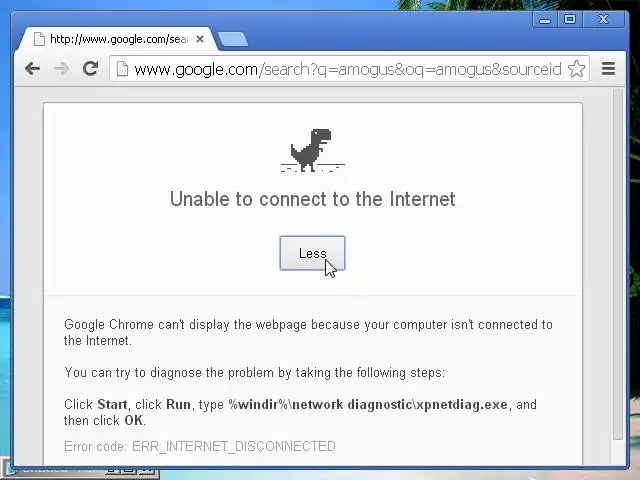Viewport: 640px width, 480px height.
Task: Click the page info icon in address bar
Action: pos(122,69)
